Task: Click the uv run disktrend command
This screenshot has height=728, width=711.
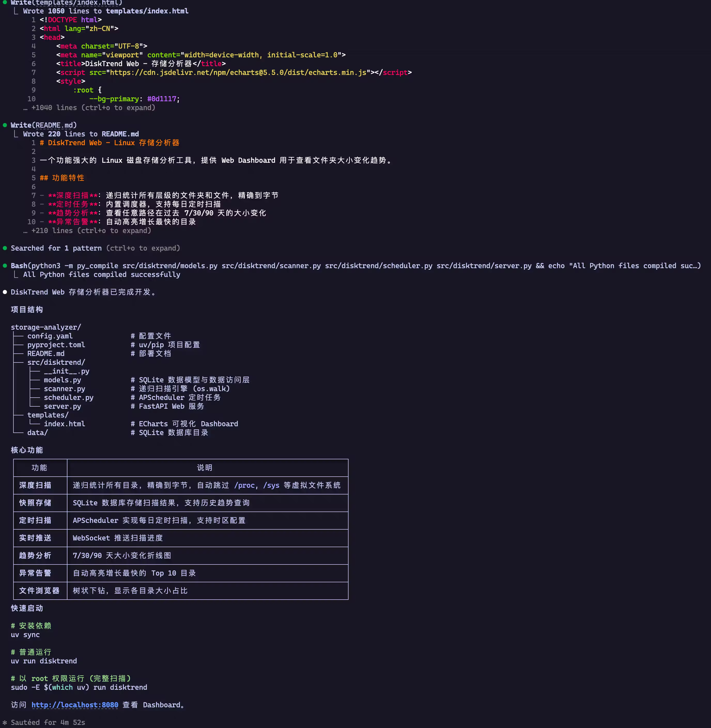Action: (44, 661)
